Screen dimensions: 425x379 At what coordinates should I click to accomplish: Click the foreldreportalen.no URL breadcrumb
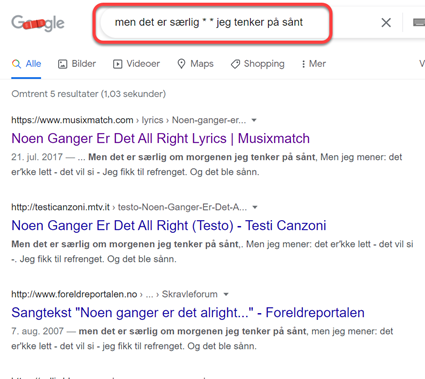tap(114, 294)
